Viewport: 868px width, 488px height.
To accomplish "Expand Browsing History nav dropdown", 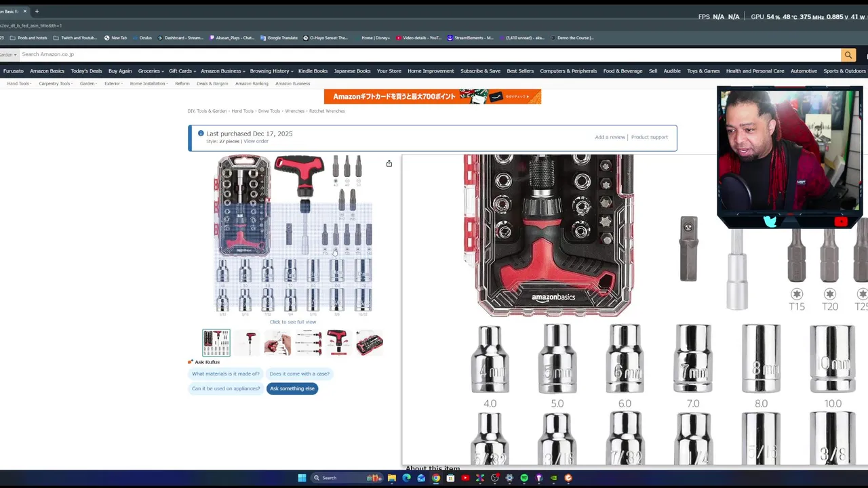I will [272, 71].
